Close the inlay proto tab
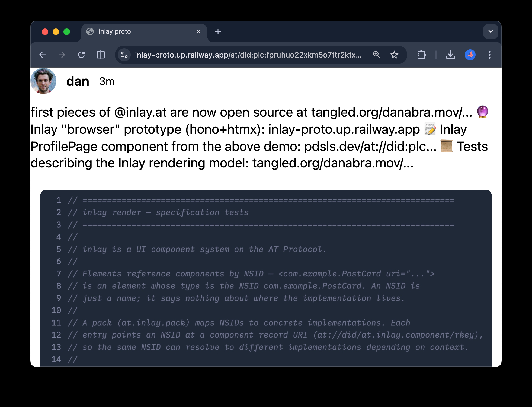 click(198, 32)
